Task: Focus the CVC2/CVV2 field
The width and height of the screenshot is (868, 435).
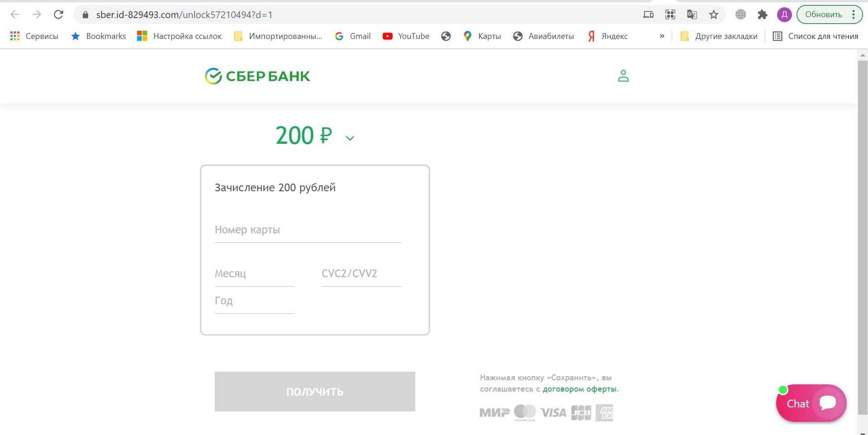Action: pos(361,274)
